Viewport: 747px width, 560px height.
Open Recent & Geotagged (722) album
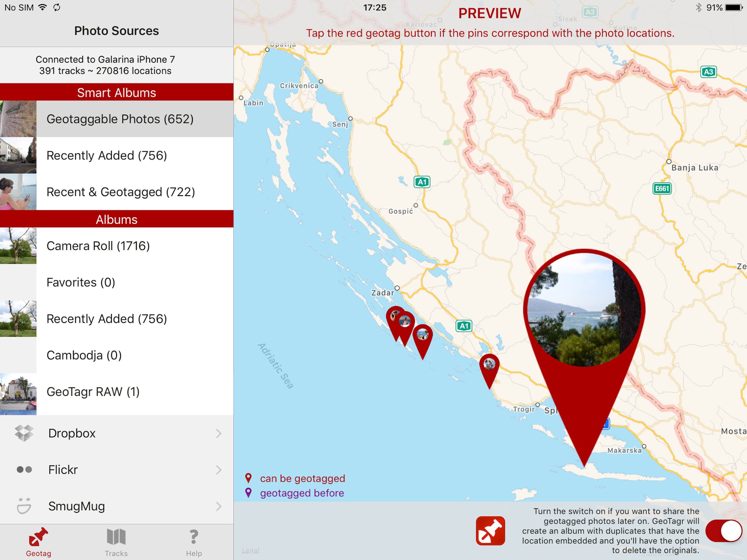(x=117, y=192)
